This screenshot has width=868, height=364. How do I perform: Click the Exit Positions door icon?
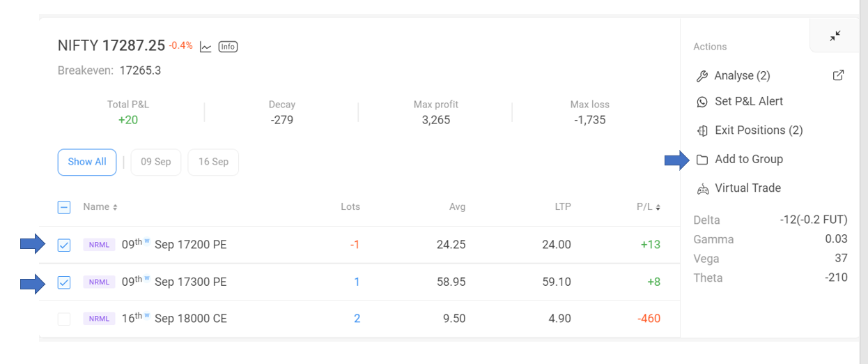point(702,130)
